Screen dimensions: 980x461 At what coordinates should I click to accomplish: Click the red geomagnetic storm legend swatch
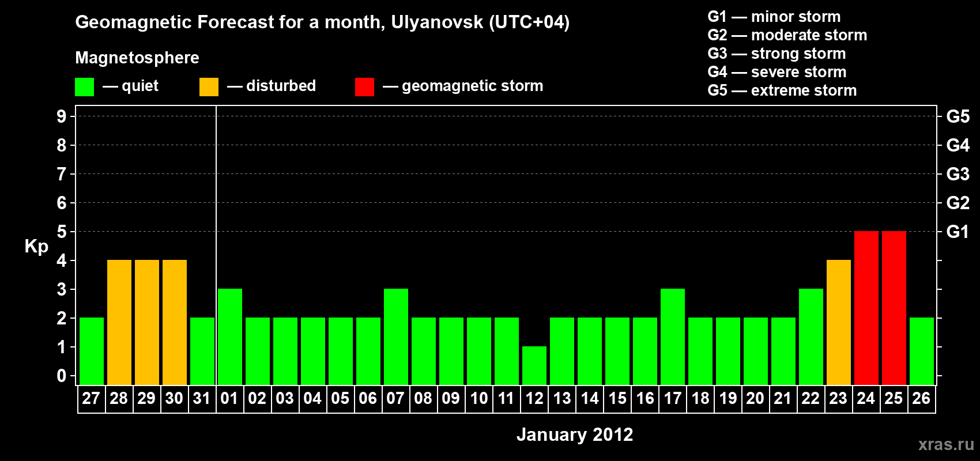point(364,87)
